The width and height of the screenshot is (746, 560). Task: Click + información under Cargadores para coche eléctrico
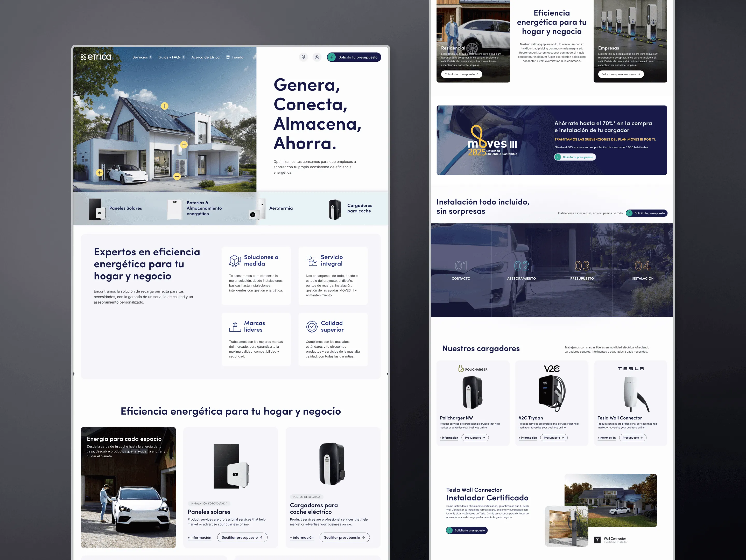[x=301, y=538]
